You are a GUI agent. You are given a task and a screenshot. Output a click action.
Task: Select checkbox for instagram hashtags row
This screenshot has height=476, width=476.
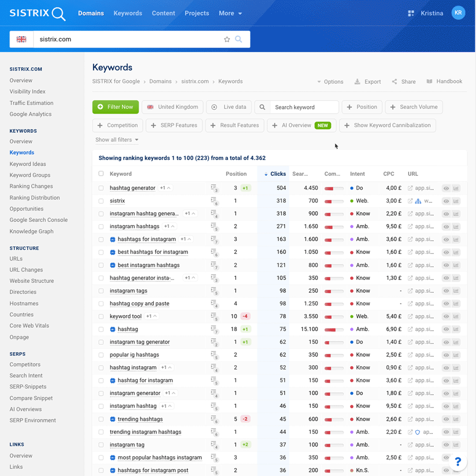tap(101, 227)
